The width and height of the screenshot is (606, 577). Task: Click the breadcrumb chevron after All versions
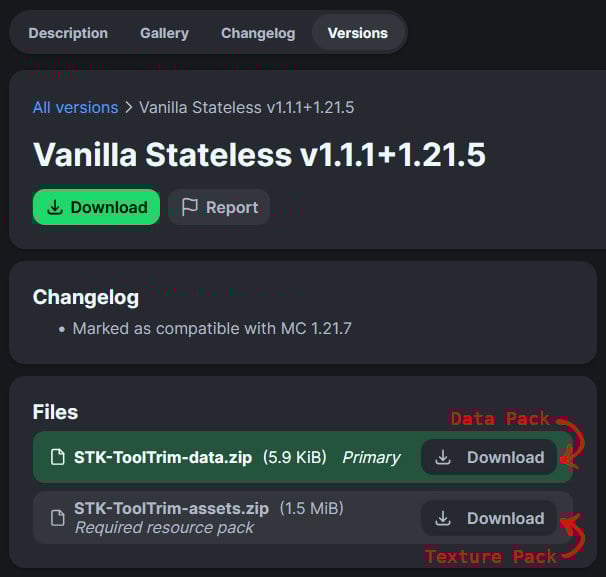(129, 107)
